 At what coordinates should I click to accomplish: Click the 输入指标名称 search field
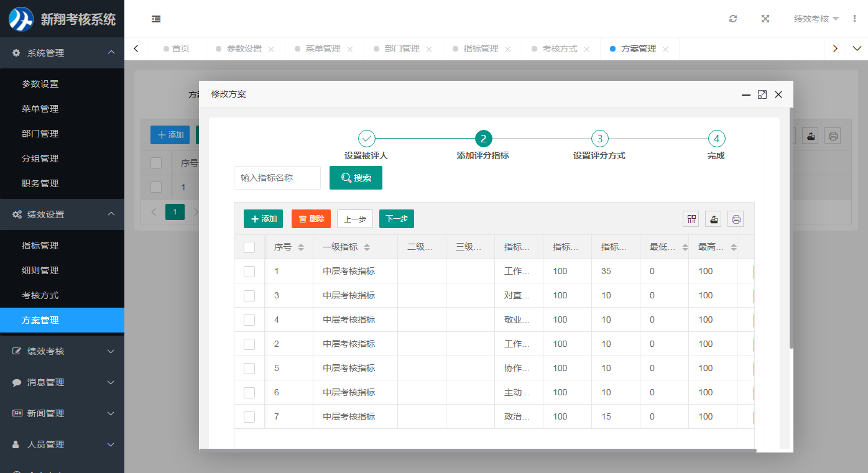point(277,178)
